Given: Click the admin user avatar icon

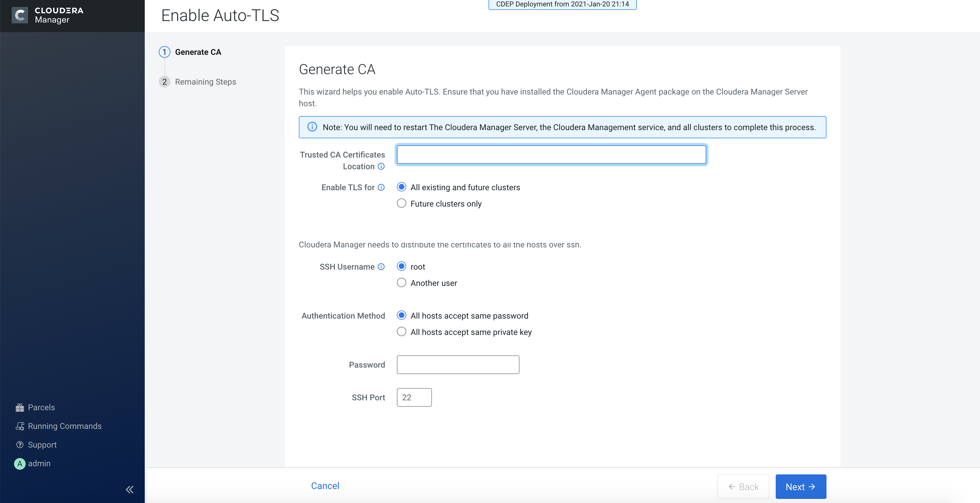Looking at the screenshot, I should tap(20, 463).
